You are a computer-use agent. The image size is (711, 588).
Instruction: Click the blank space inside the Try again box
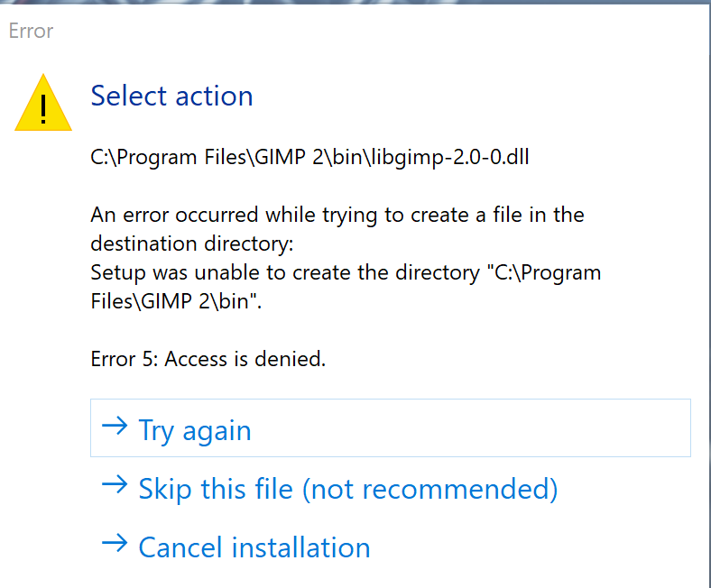click(472, 428)
